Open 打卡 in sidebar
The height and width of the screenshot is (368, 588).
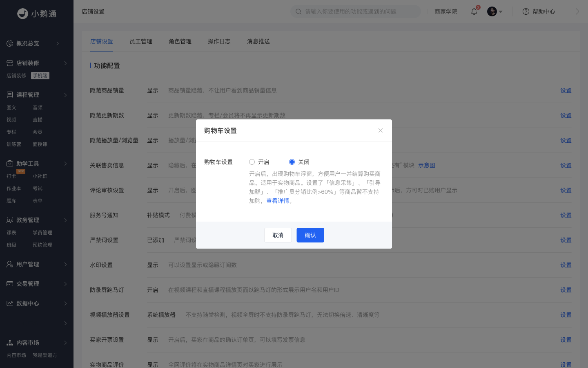[x=11, y=176]
